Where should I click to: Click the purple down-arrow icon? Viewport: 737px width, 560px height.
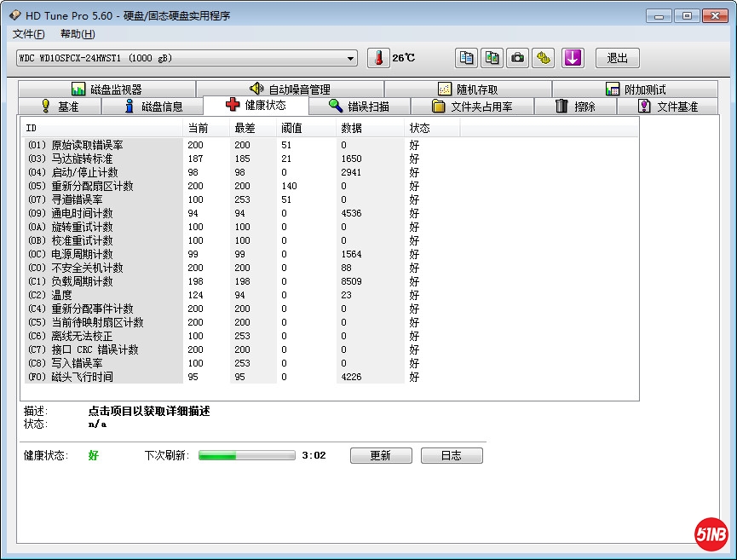tap(573, 58)
